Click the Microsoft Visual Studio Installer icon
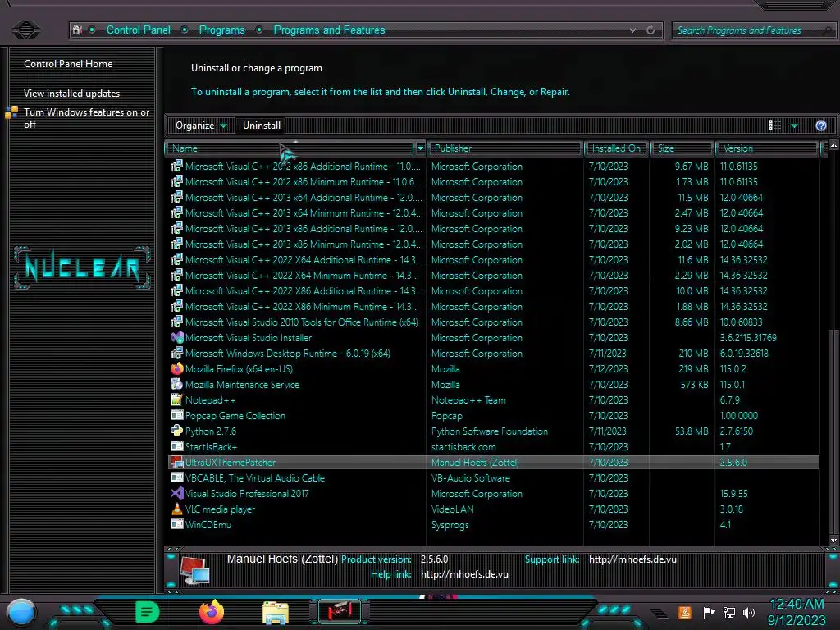Image resolution: width=840 pixels, height=630 pixels. (177, 337)
